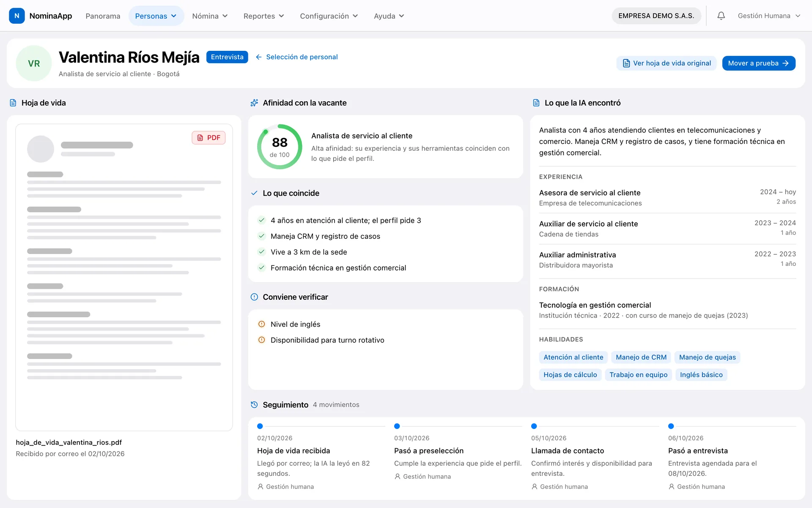812x508 pixels.
Task: Click the Lo que la IA encontró icon
Action: pos(536,103)
